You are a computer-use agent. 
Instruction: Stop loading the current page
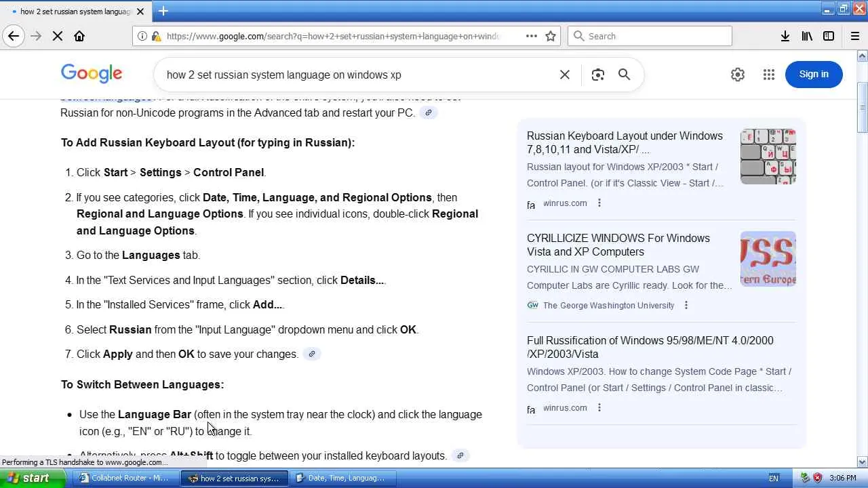click(x=58, y=36)
